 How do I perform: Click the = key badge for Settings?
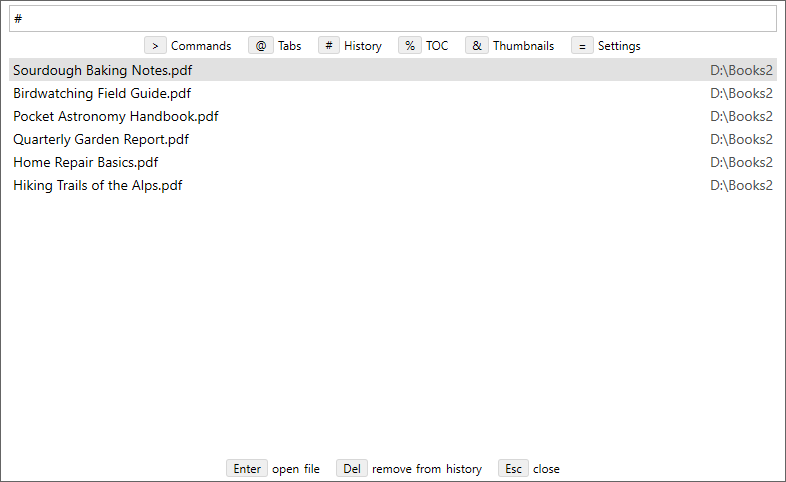(582, 46)
